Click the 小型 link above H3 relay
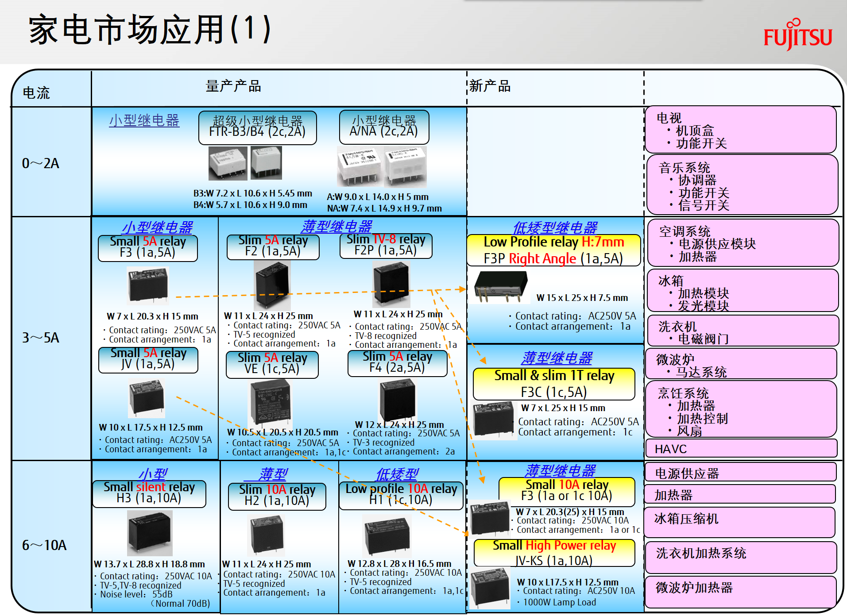The image size is (847, 616). [153, 474]
